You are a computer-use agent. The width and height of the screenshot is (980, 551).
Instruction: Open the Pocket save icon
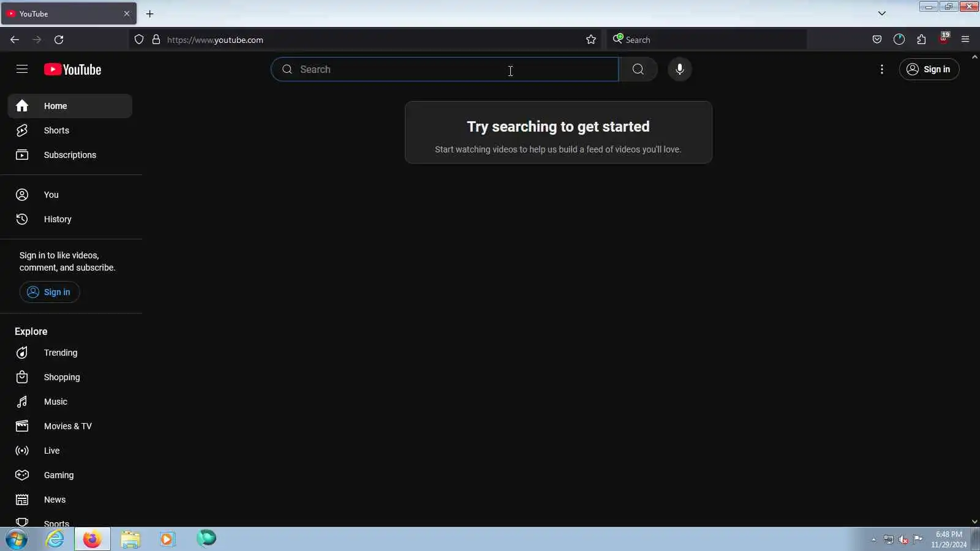click(877, 40)
